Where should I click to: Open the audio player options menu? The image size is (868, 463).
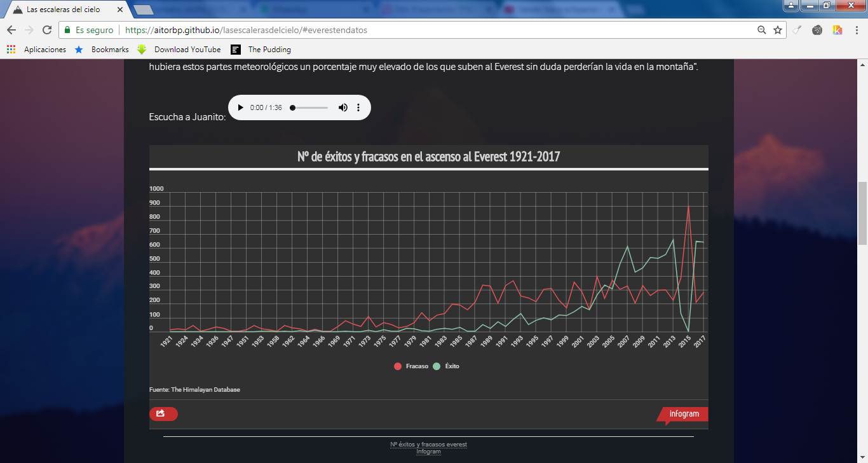pyautogui.click(x=358, y=107)
